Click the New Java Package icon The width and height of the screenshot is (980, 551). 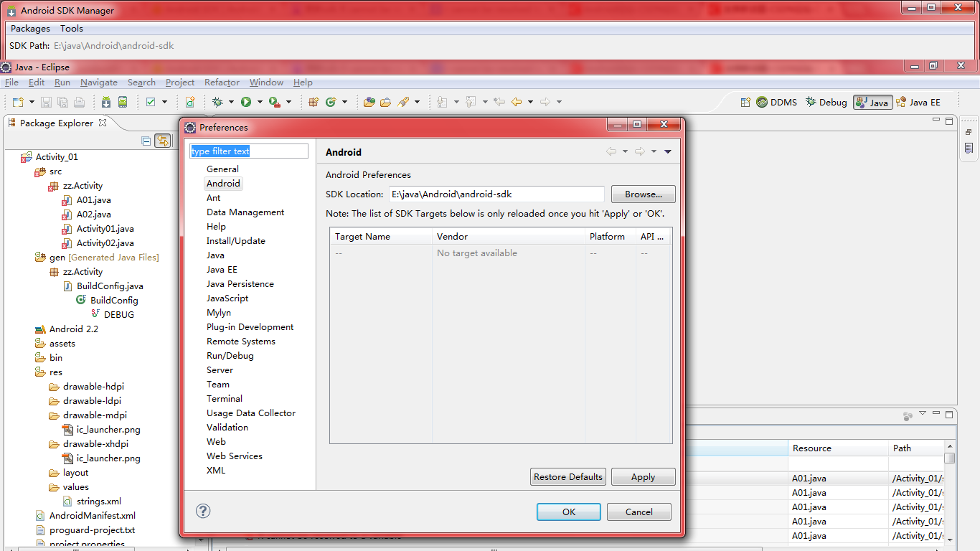pyautogui.click(x=314, y=102)
